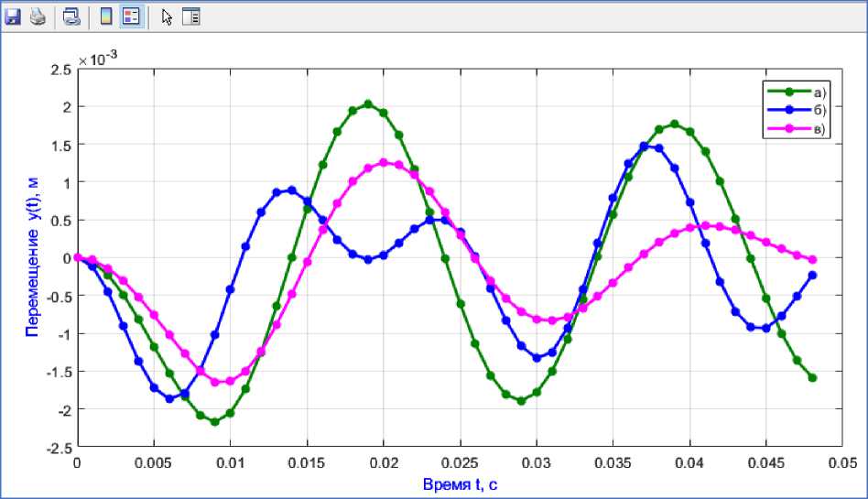This screenshot has height=499, width=868.
Task: Click the x-axis tick label 0.04
Action: click(689, 463)
